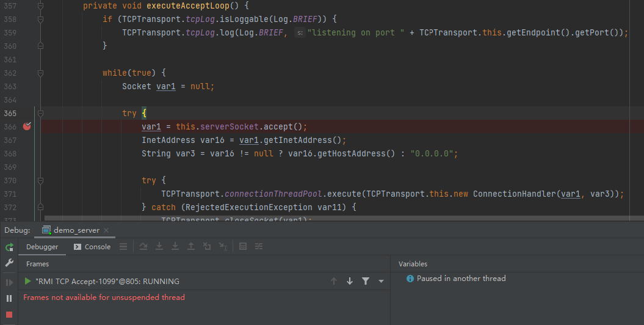Viewport: 644px width, 325px height.
Task: Close the demo_server debug tab
Action: tap(106, 230)
